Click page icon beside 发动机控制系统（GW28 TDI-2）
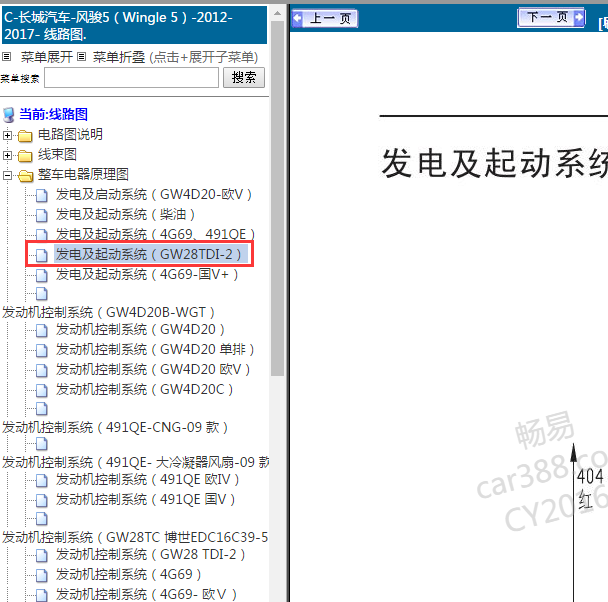608x602 pixels. click(x=41, y=556)
